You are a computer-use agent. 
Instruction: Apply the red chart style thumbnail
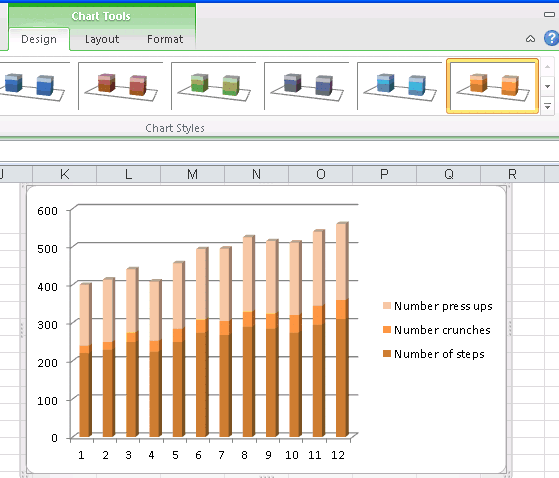(121, 86)
